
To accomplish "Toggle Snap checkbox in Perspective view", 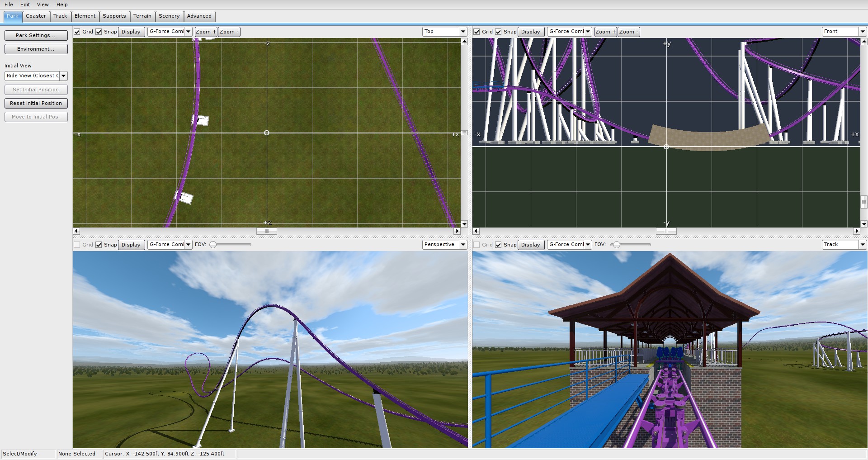I will tap(99, 245).
